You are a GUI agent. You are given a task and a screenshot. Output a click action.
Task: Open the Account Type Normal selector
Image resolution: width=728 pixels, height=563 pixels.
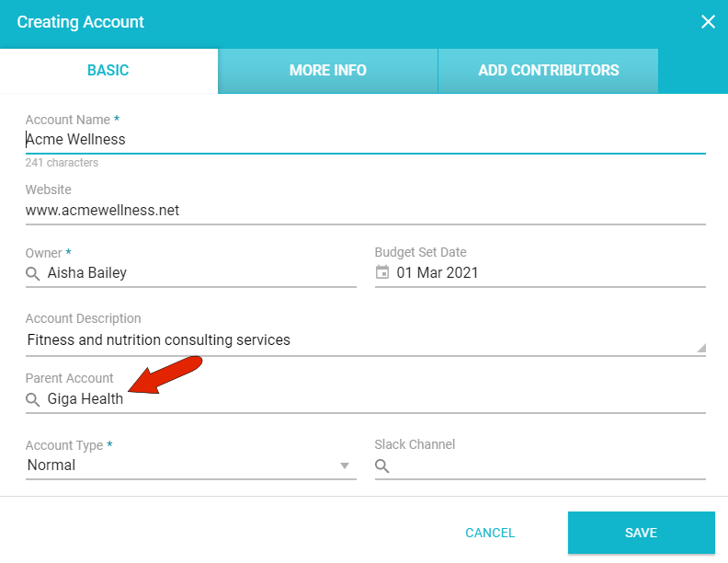(x=184, y=465)
